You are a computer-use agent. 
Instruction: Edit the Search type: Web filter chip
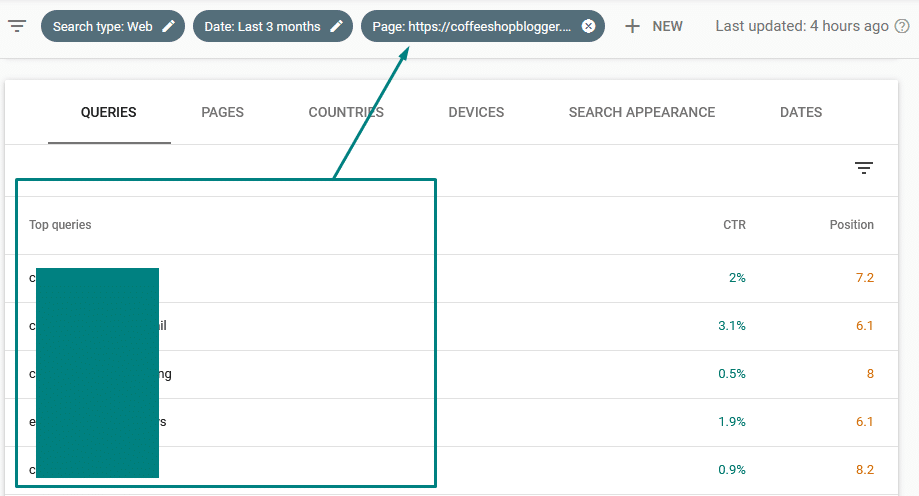[x=113, y=26]
